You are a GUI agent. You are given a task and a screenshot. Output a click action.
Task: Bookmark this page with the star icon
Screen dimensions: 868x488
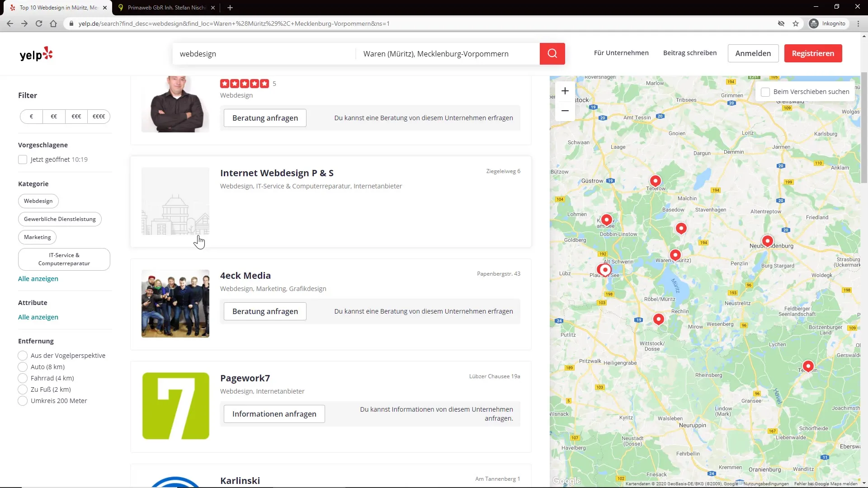pos(796,23)
